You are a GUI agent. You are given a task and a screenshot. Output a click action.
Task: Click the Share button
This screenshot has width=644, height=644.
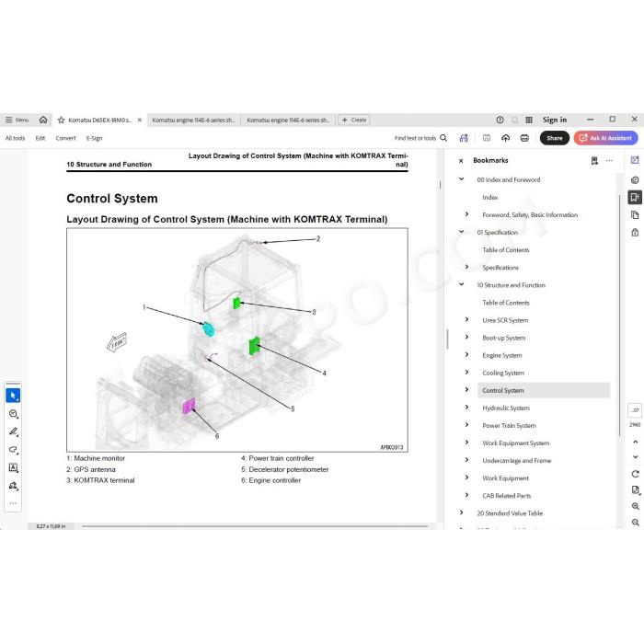(x=554, y=138)
